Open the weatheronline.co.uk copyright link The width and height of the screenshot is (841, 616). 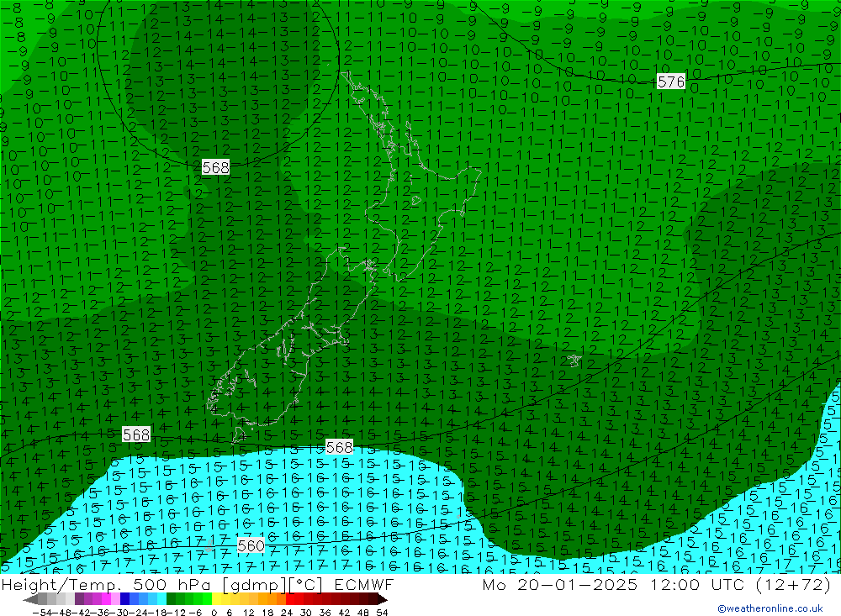tap(770, 608)
